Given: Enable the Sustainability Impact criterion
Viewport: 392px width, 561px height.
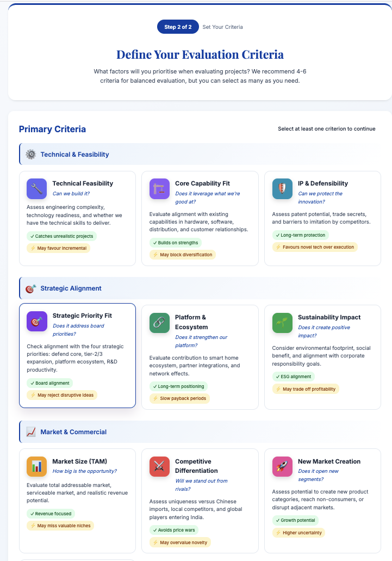Looking at the screenshot, I should point(322,356).
